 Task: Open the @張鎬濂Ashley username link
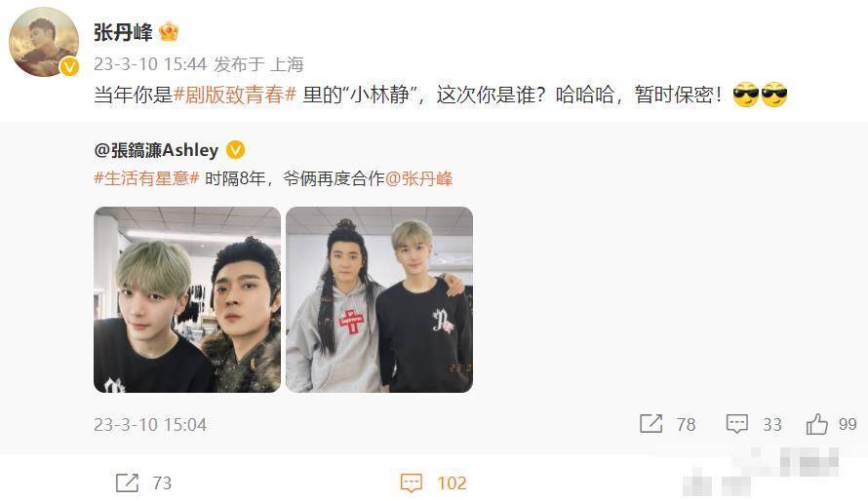pyautogui.click(x=156, y=149)
